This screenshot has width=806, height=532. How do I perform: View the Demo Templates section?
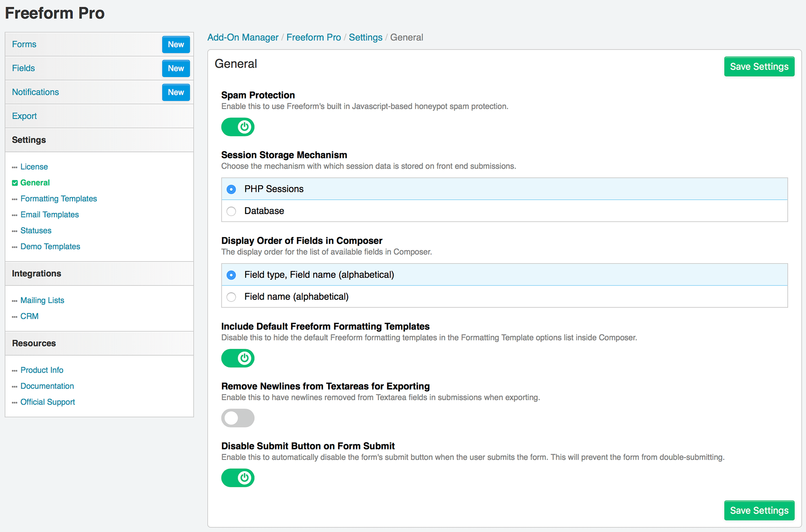click(50, 246)
